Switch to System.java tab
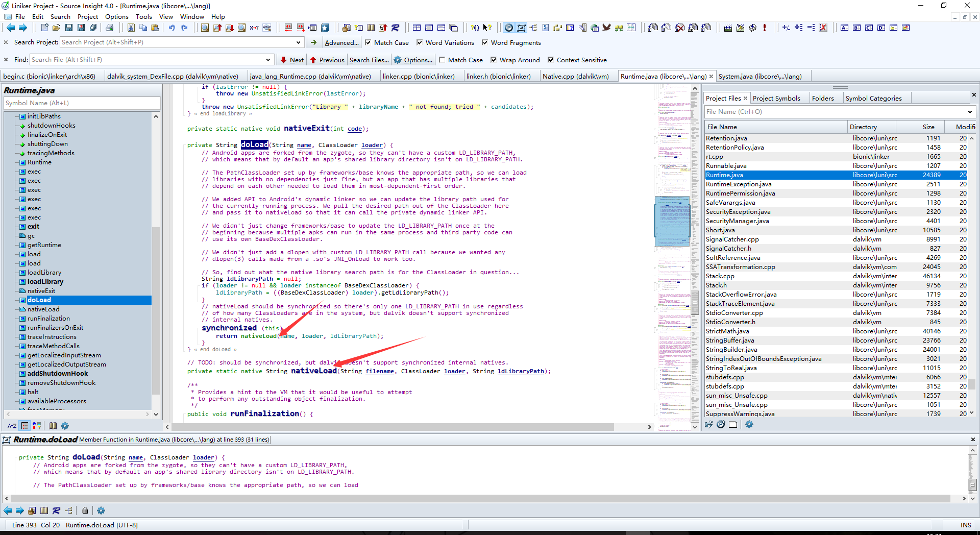This screenshot has width=980, height=535. [760, 76]
